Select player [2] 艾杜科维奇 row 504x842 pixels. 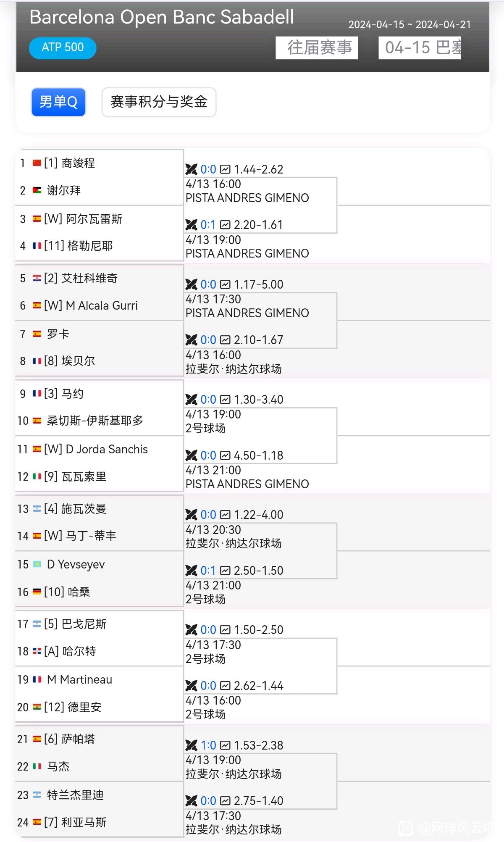click(99, 278)
